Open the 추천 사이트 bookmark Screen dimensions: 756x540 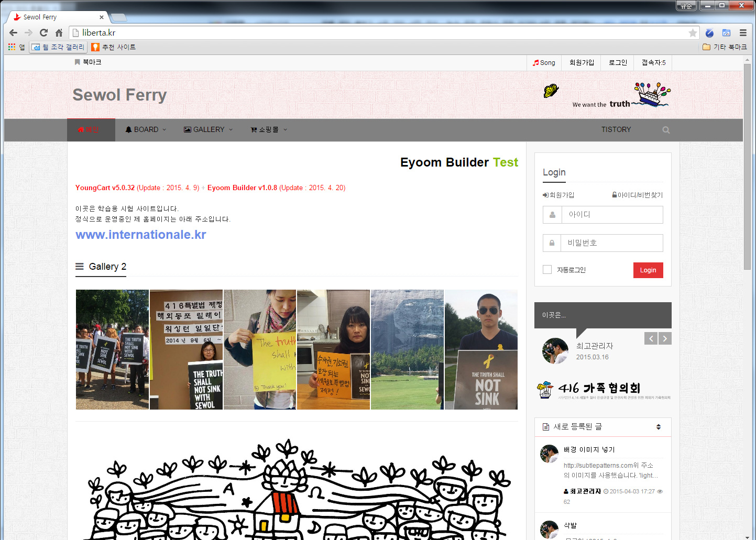click(114, 47)
